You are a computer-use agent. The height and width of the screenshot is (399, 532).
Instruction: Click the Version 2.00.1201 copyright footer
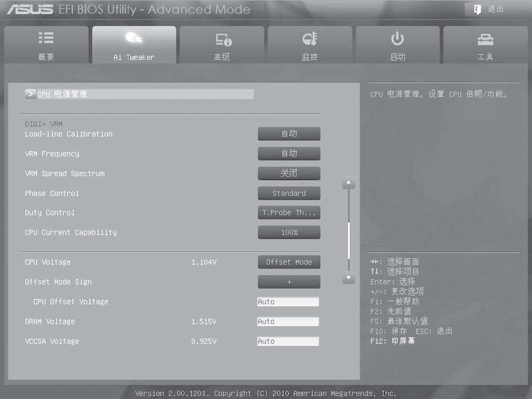[x=265, y=393]
